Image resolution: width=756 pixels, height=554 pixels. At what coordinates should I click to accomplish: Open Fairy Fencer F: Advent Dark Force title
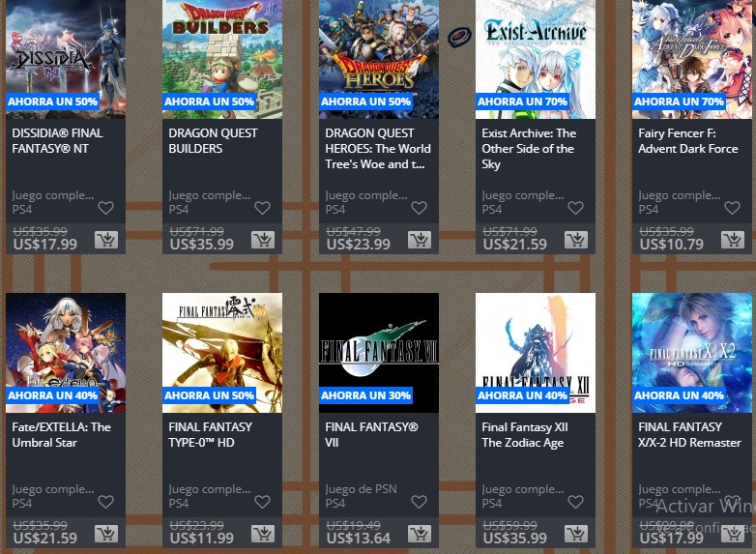coord(688,141)
